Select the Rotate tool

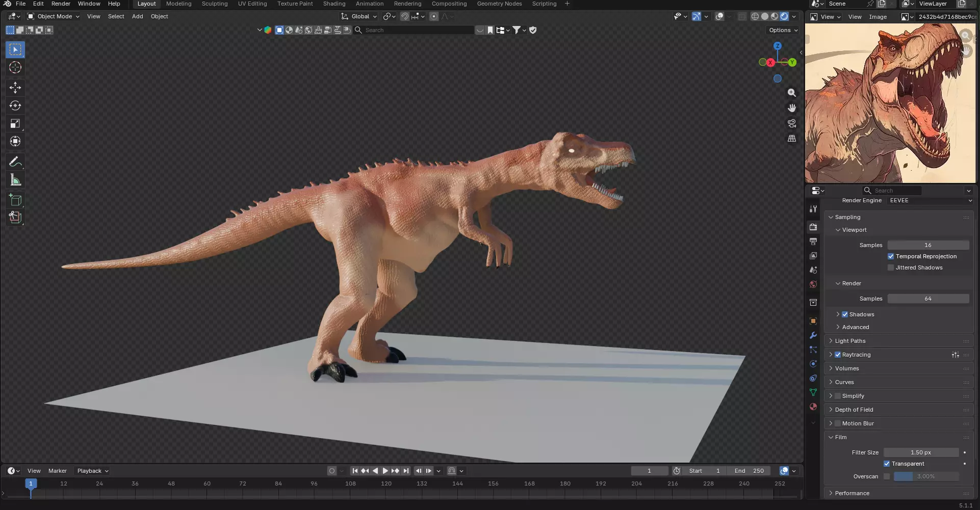click(15, 105)
